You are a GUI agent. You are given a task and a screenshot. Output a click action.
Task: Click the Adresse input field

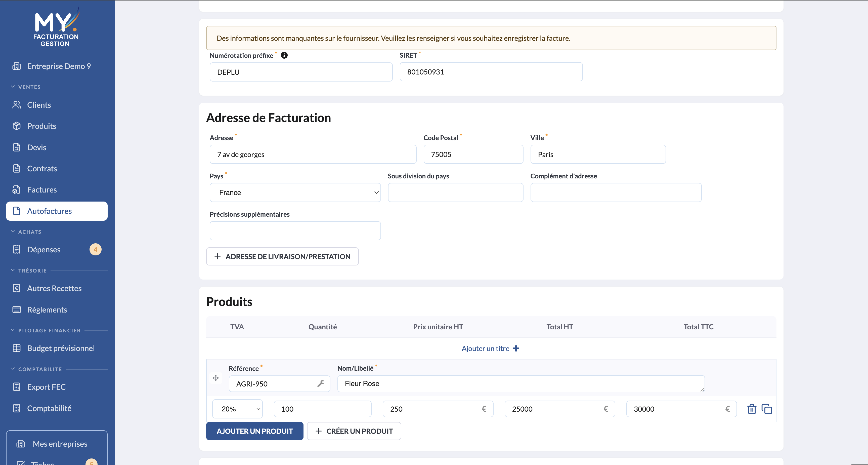tap(313, 154)
